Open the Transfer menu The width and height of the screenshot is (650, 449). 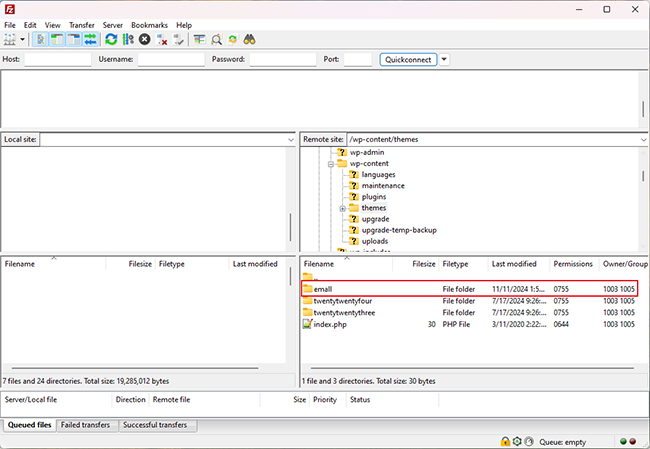tap(82, 25)
